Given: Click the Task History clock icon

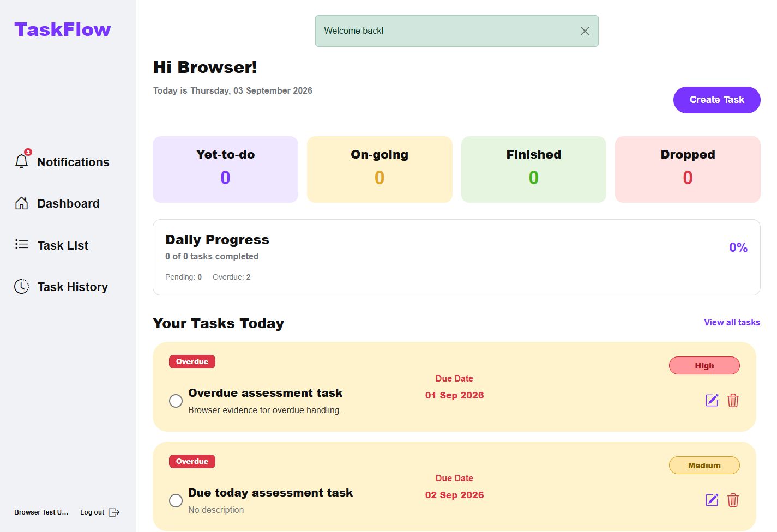Looking at the screenshot, I should point(21,286).
